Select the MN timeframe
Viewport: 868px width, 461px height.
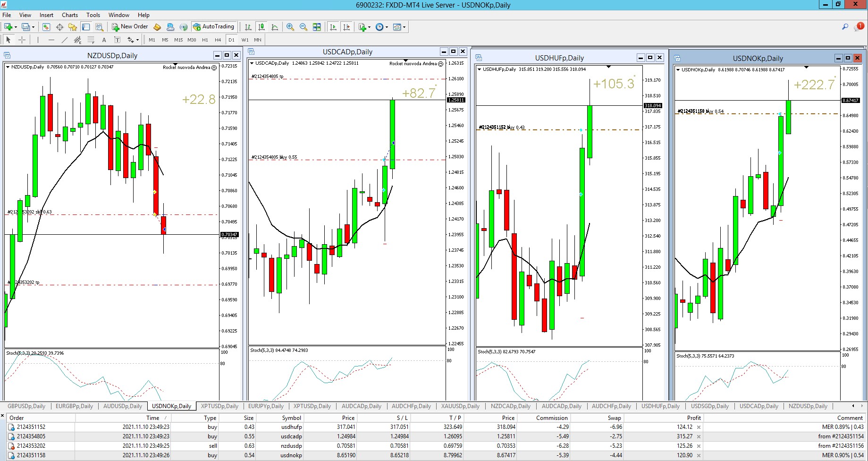click(258, 40)
